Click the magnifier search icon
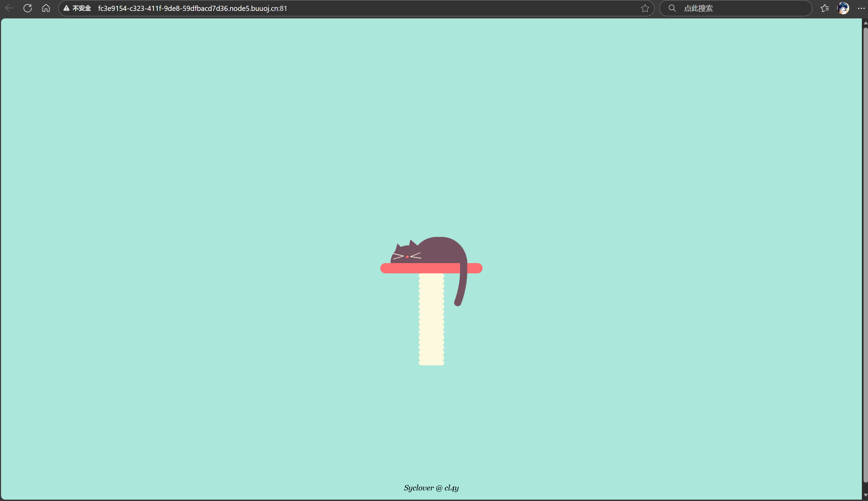This screenshot has height=501, width=868. [672, 8]
